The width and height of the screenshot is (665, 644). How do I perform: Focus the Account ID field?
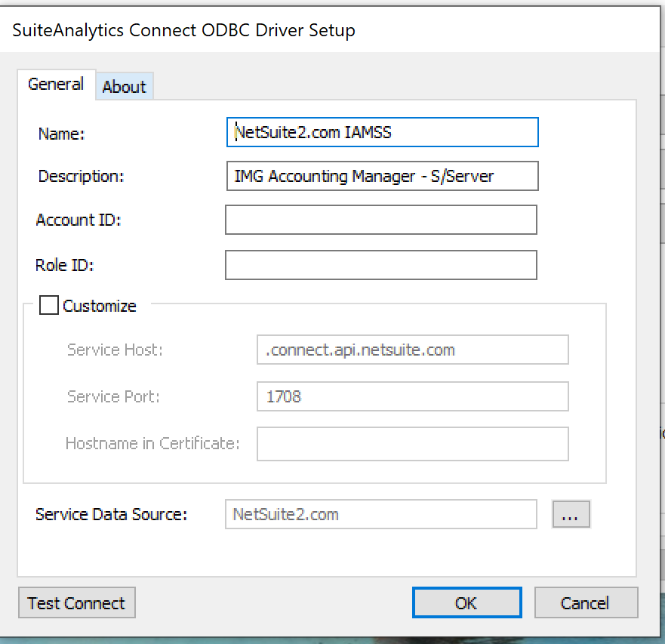[x=381, y=220]
